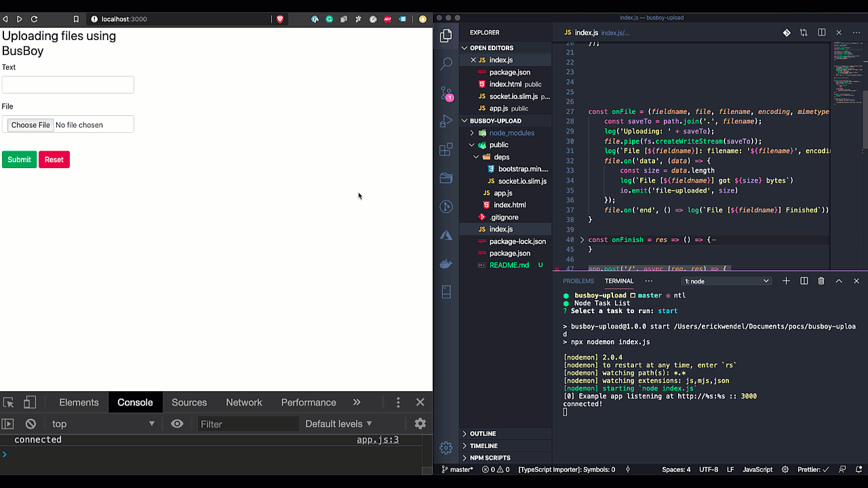Switch to the Performance tab in DevTools

tap(309, 403)
